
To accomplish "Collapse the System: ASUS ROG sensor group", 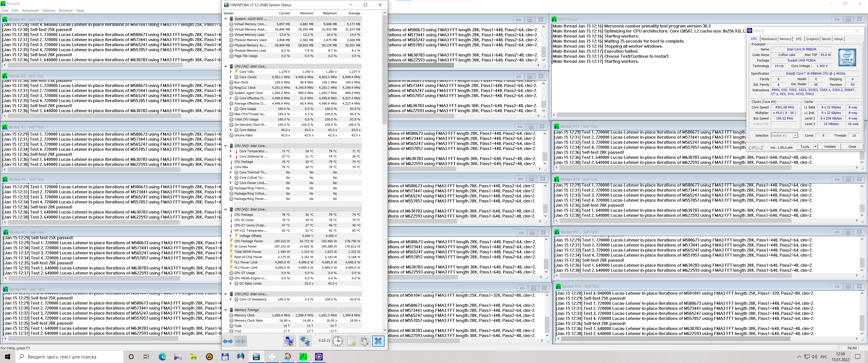I will (226, 19).
